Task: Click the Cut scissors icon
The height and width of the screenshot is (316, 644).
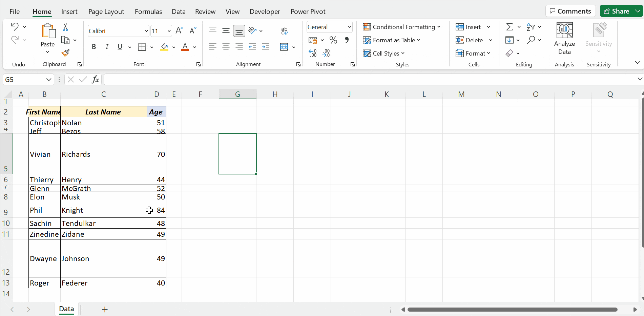Action: point(65,27)
